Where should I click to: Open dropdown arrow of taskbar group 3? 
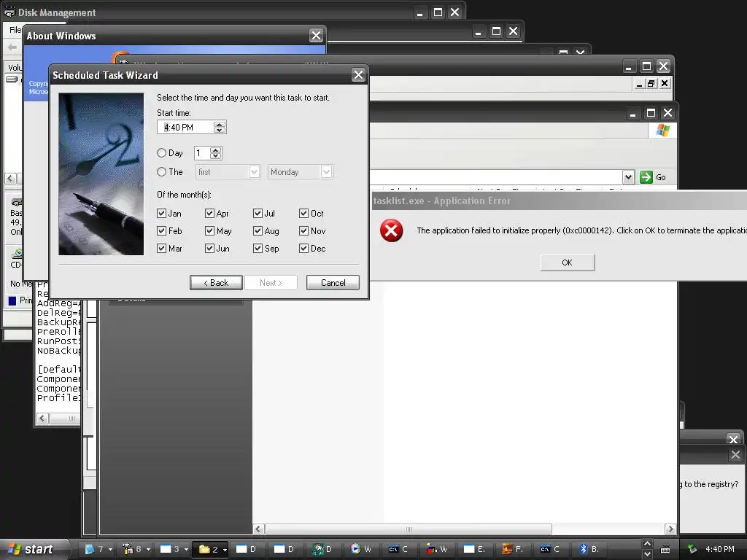186,550
